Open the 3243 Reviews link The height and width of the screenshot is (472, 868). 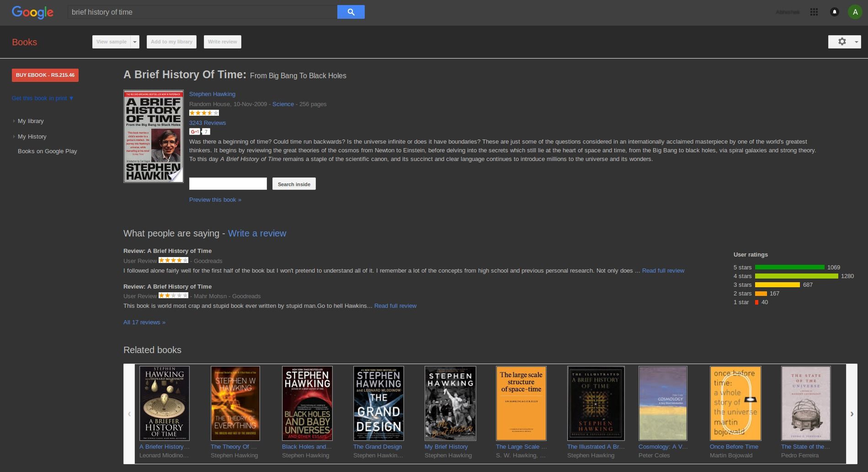click(x=208, y=123)
